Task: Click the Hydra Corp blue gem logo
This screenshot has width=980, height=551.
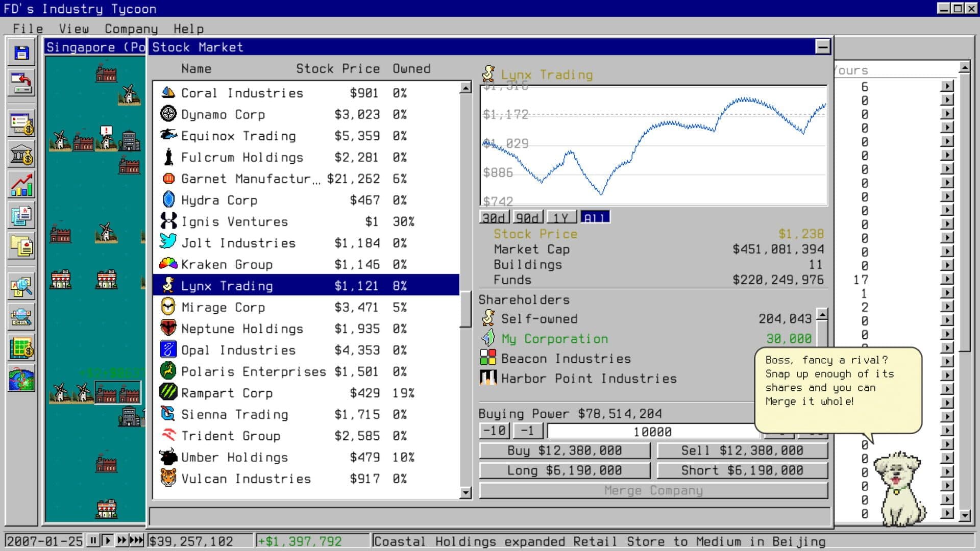Action: coord(168,199)
